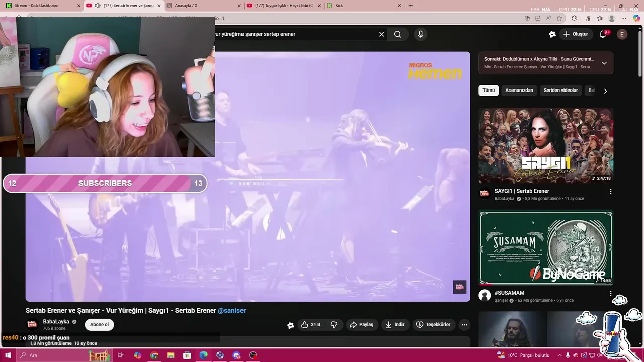Open Microsoft Edge from taskbar
This screenshot has height=362, width=644.
[203, 355]
